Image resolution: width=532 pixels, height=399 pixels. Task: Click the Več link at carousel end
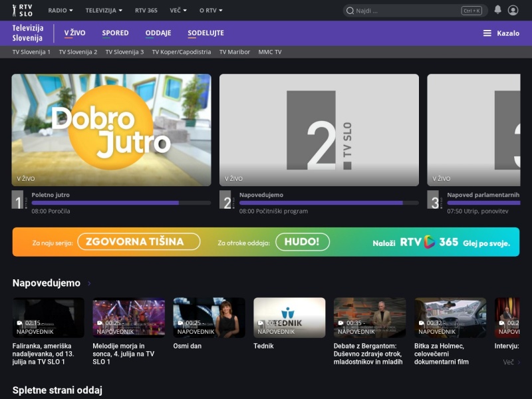pyautogui.click(x=511, y=362)
